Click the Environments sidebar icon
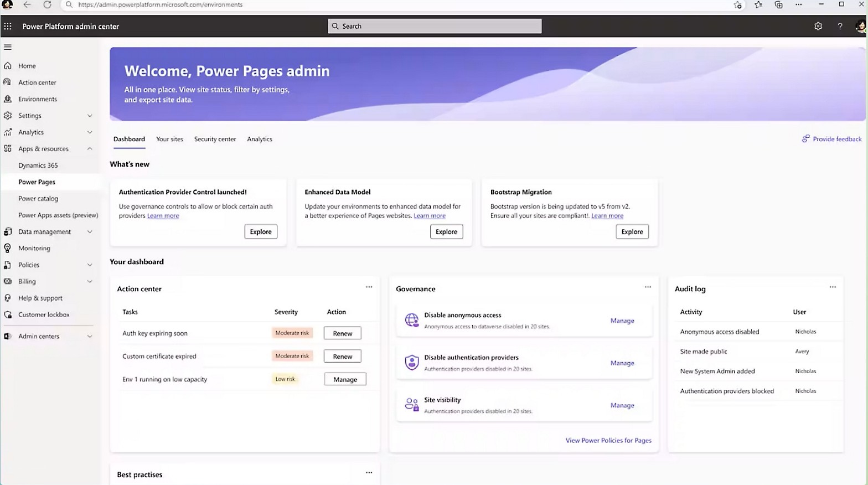The image size is (868, 485). (x=8, y=99)
